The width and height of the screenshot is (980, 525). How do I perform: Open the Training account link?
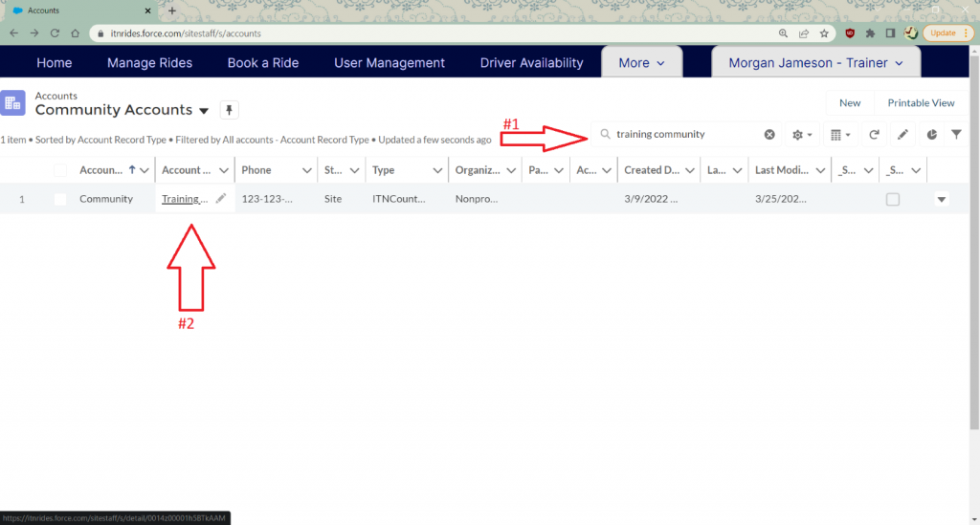click(x=184, y=199)
